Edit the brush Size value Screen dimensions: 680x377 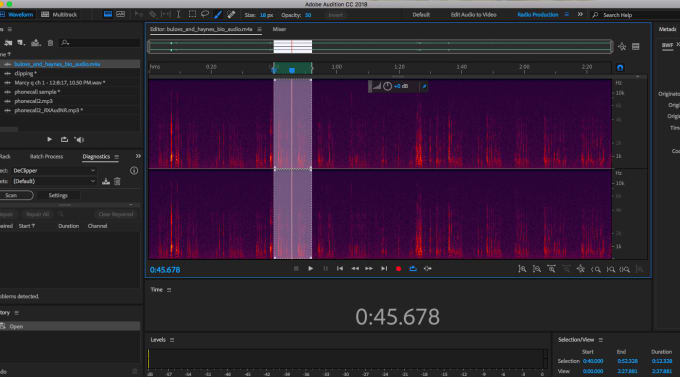pyautogui.click(x=266, y=15)
